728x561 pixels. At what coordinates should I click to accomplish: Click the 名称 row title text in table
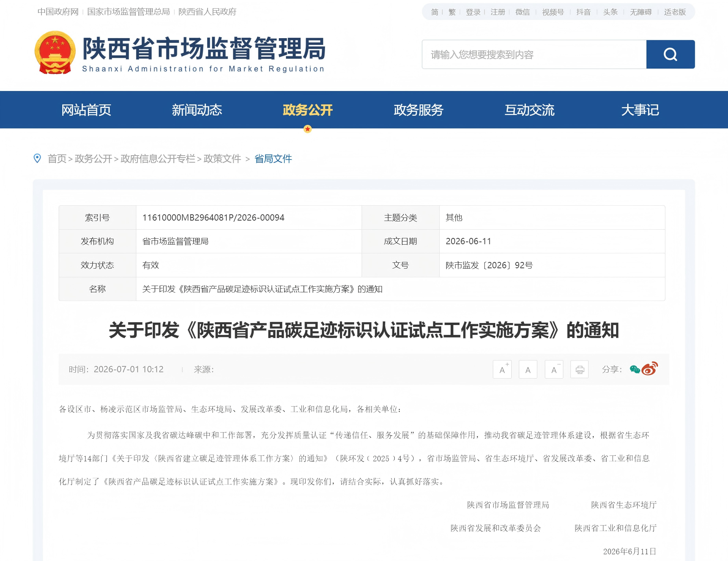262,289
